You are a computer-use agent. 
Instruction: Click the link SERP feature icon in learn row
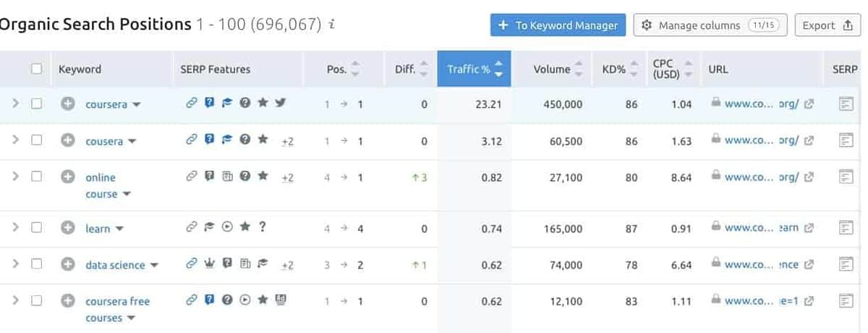point(192,228)
